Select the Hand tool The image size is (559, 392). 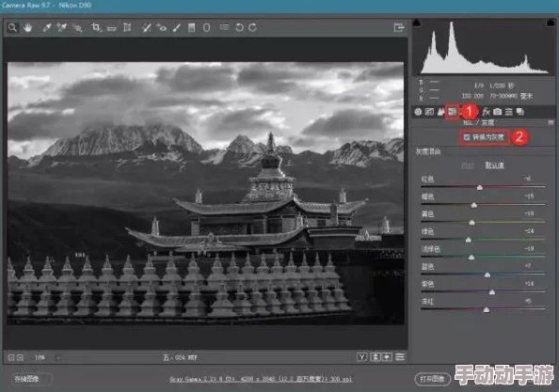28,27
